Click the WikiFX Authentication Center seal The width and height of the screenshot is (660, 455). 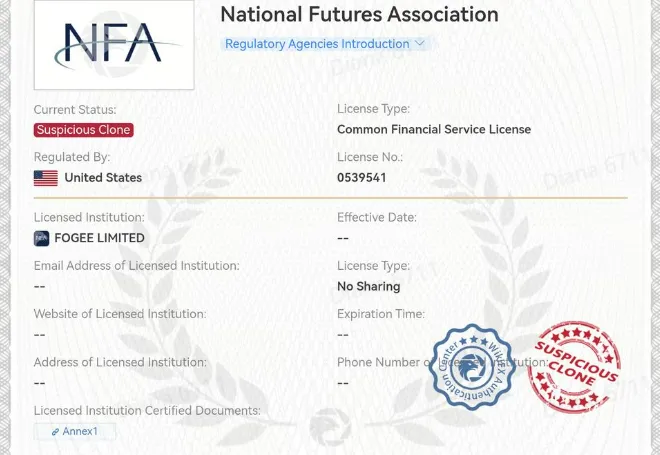point(472,366)
